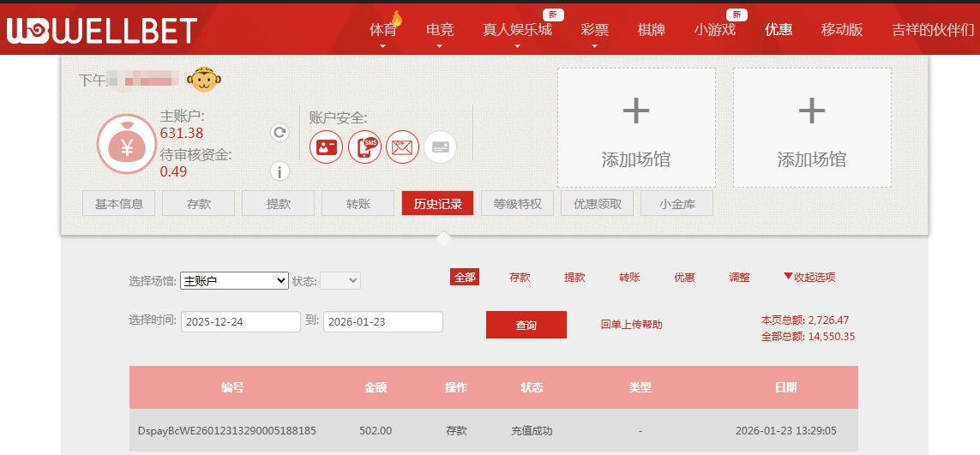Open 移动版 page
980x455 pixels.
click(842, 29)
